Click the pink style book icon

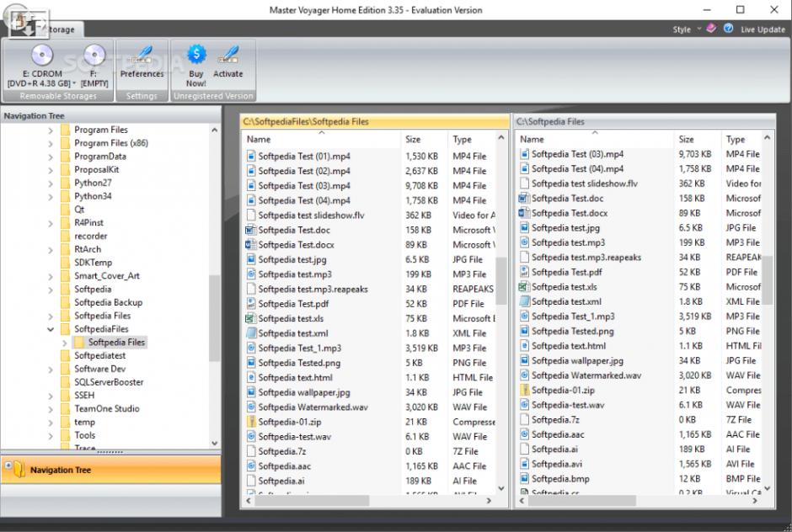711,29
